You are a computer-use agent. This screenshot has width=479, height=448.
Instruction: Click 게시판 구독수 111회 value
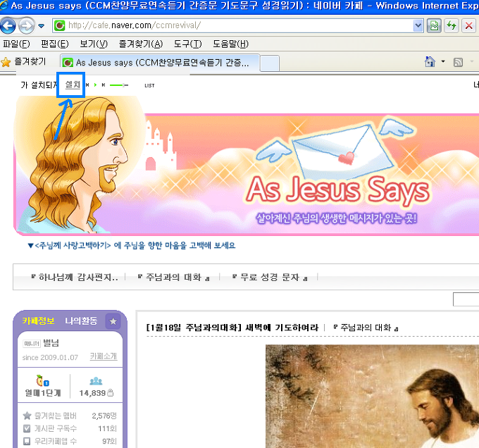tap(107, 428)
